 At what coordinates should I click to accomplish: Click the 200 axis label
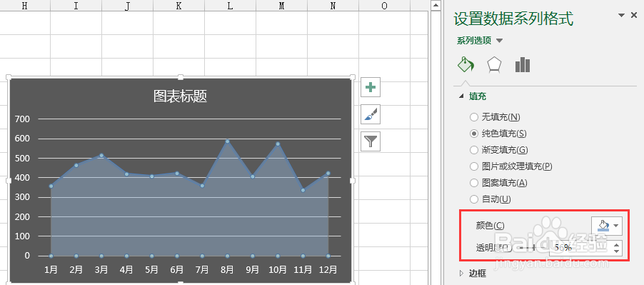tap(22, 217)
